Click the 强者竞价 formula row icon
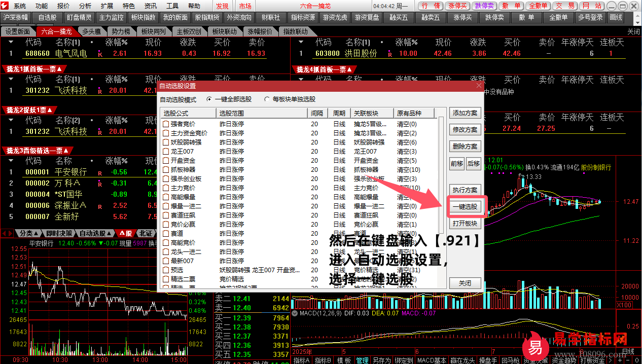The image size is (642, 364). [x=166, y=124]
